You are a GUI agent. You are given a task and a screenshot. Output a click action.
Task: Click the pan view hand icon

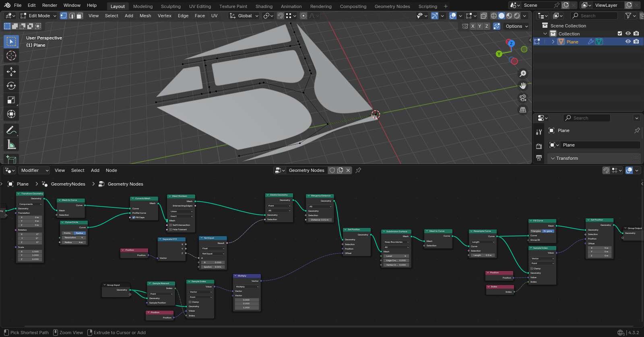(x=523, y=86)
